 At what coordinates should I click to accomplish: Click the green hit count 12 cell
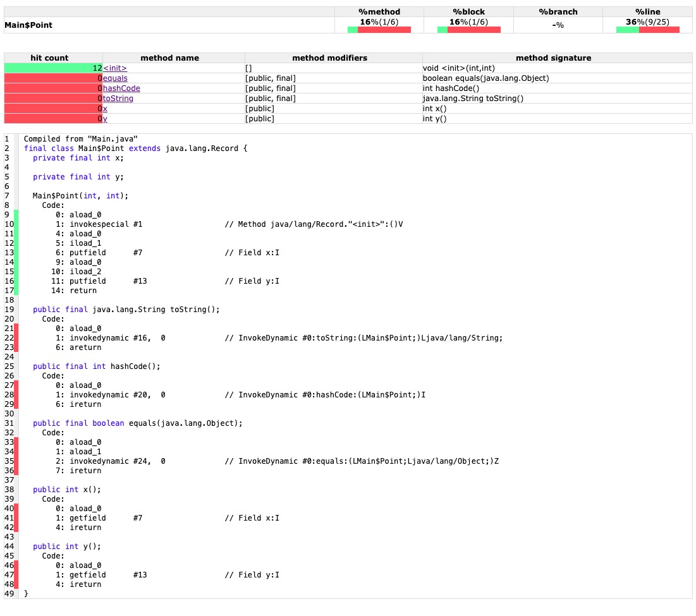pyautogui.click(x=53, y=68)
